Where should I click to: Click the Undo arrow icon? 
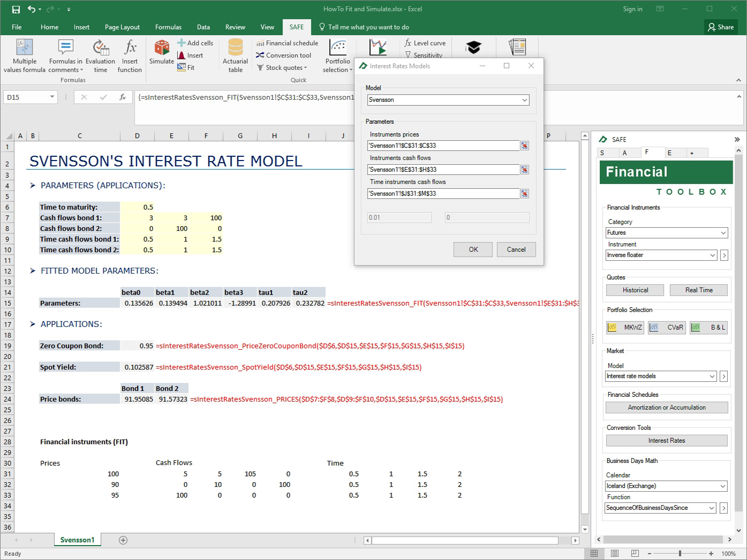click(31, 9)
